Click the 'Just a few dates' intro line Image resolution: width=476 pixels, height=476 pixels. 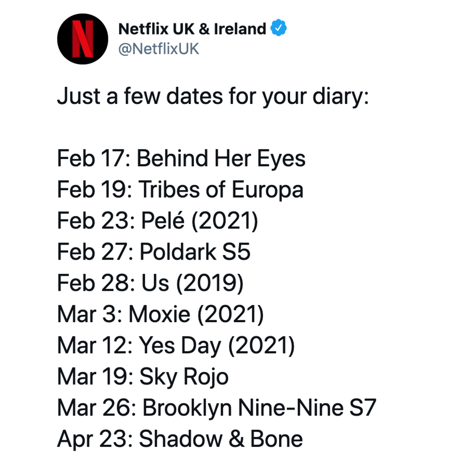pyautogui.click(x=213, y=97)
